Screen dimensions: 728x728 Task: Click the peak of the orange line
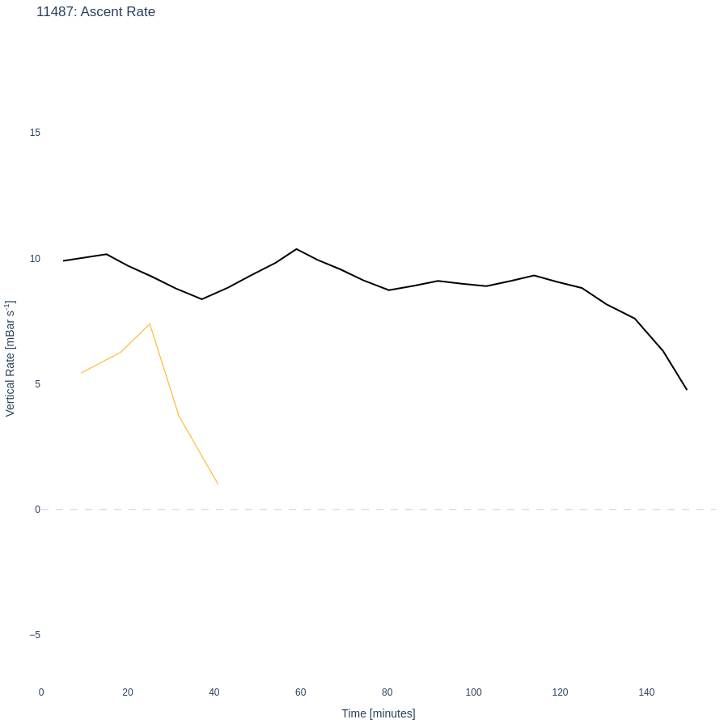click(150, 324)
